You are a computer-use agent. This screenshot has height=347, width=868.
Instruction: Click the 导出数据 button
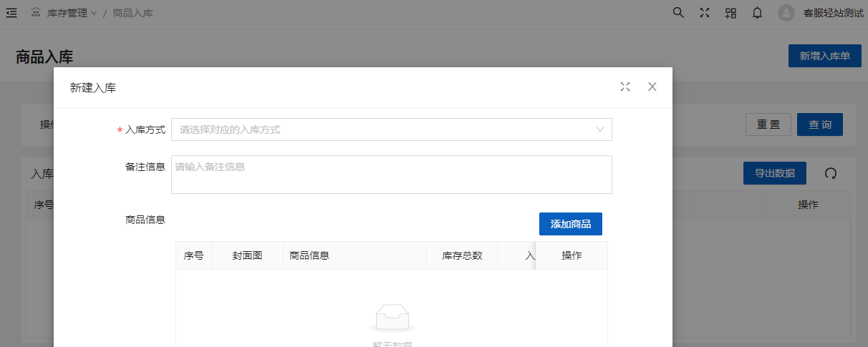pyautogui.click(x=774, y=173)
